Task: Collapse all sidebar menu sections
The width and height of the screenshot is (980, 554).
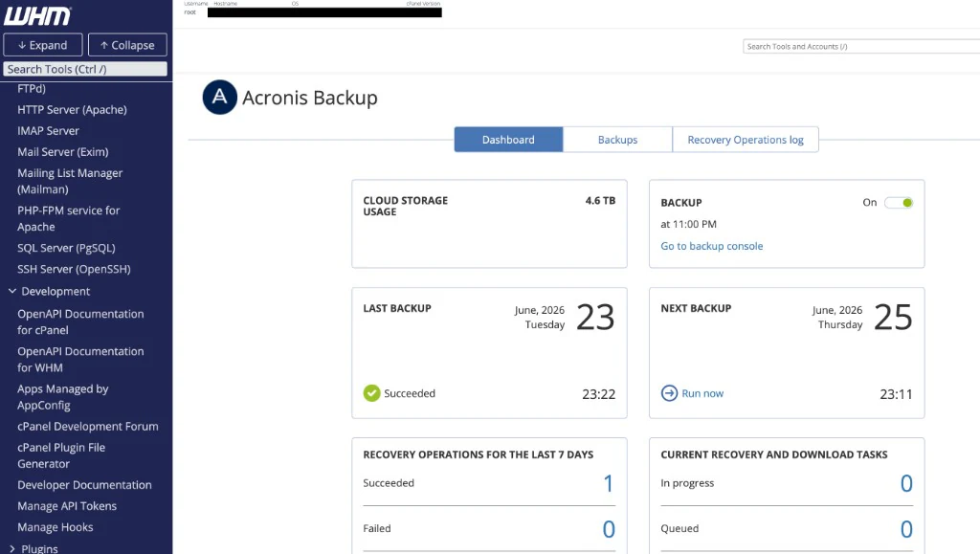Action: coord(127,45)
